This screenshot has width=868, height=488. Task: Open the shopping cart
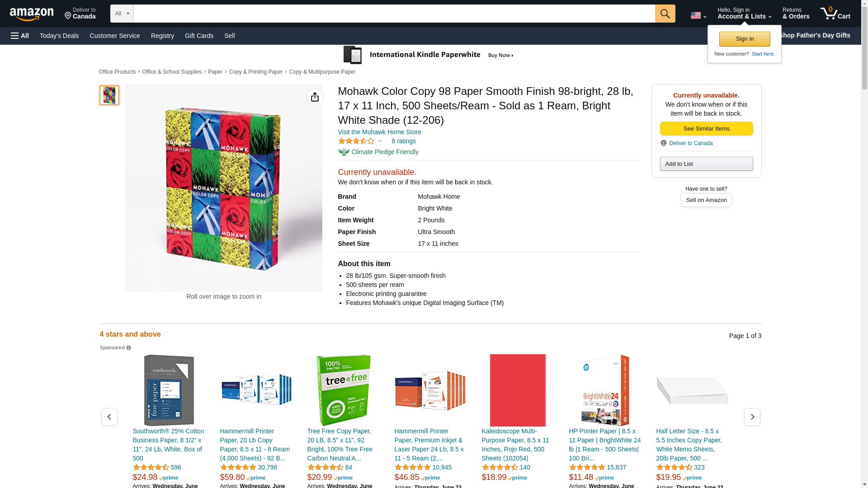[x=835, y=14]
